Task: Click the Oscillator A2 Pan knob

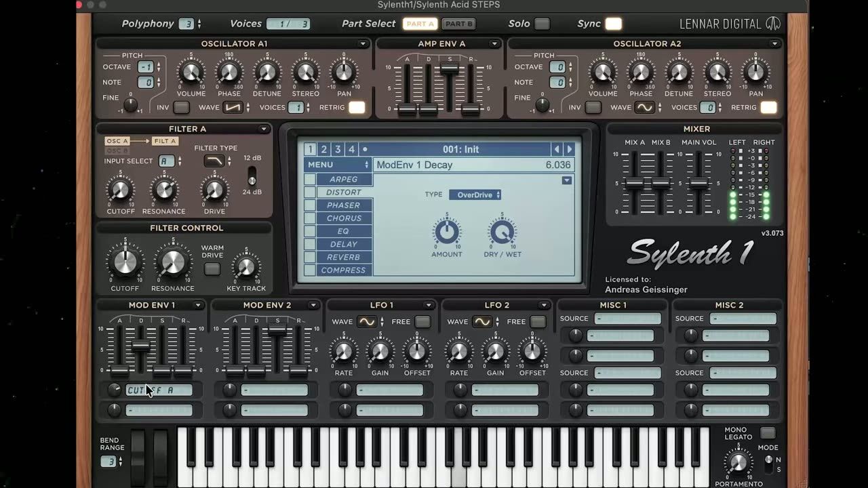Action: [x=755, y=72]
